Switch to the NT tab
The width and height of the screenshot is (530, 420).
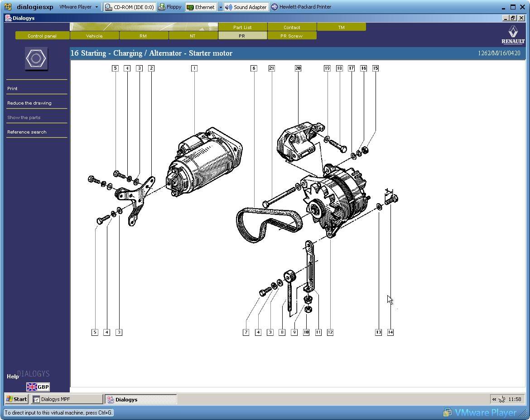193,35
